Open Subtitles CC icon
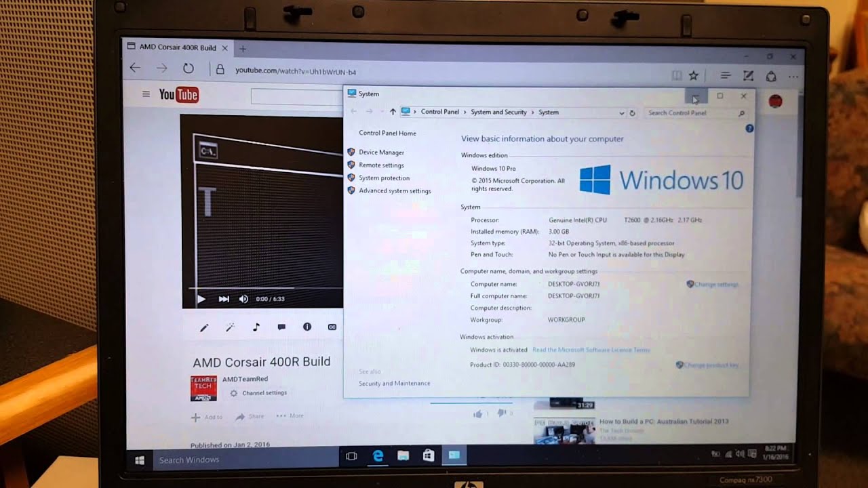 [332, 327]
